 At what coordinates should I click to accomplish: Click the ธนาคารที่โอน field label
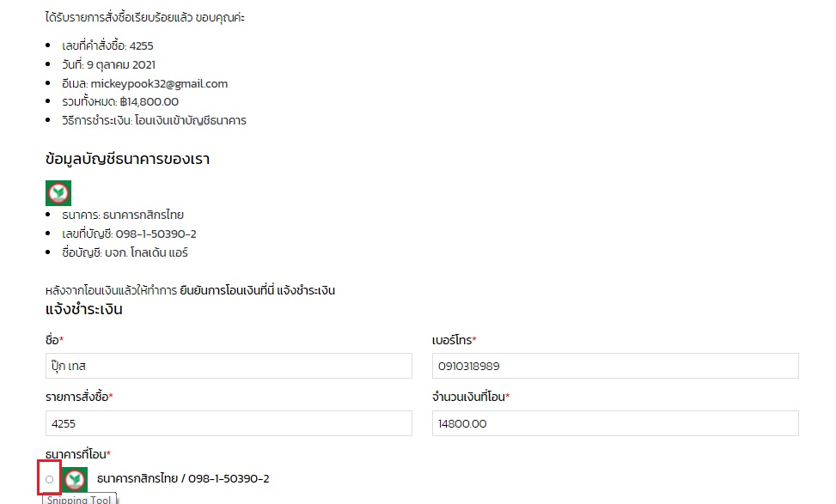(77, 453)
